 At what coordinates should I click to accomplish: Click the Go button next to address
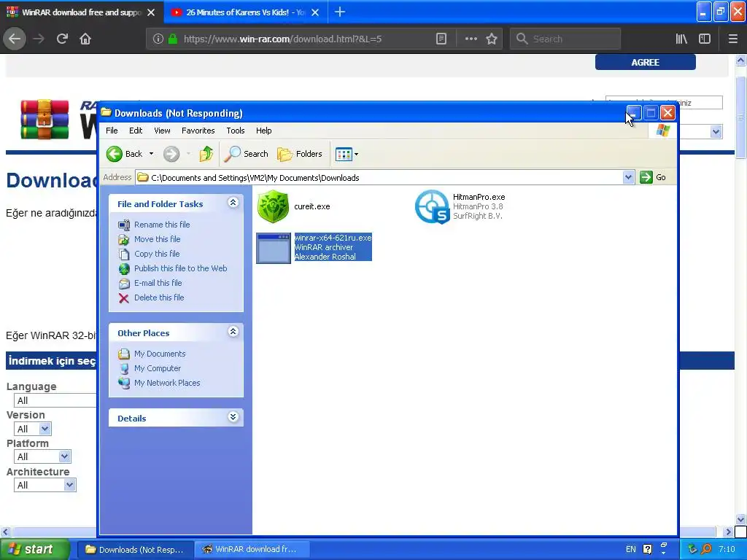click(x=653, y=178)
